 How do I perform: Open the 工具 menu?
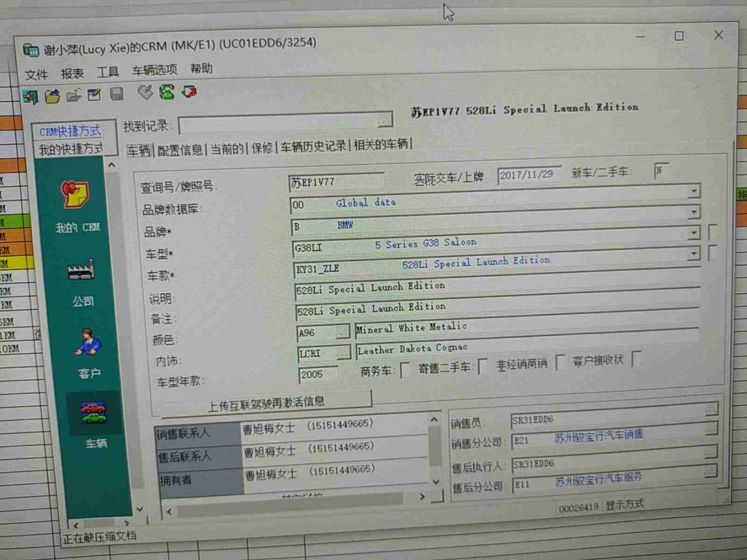tap(108, 72)
